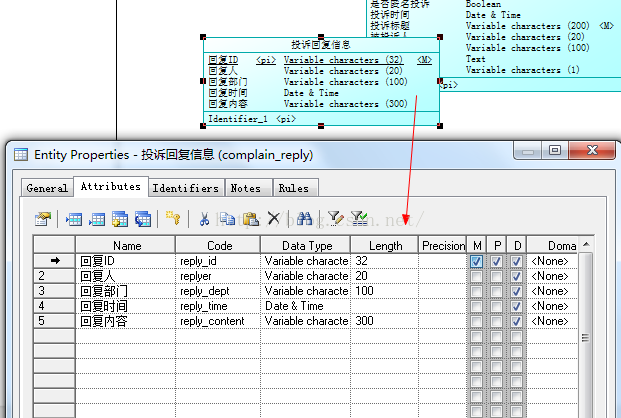
Task: Click the Create Identifier key icon
Action: click(x=173, y=218)
